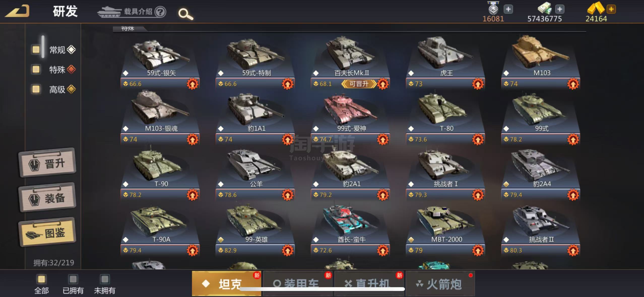Toggle the 高级 filter checkbox

[36, 89]
